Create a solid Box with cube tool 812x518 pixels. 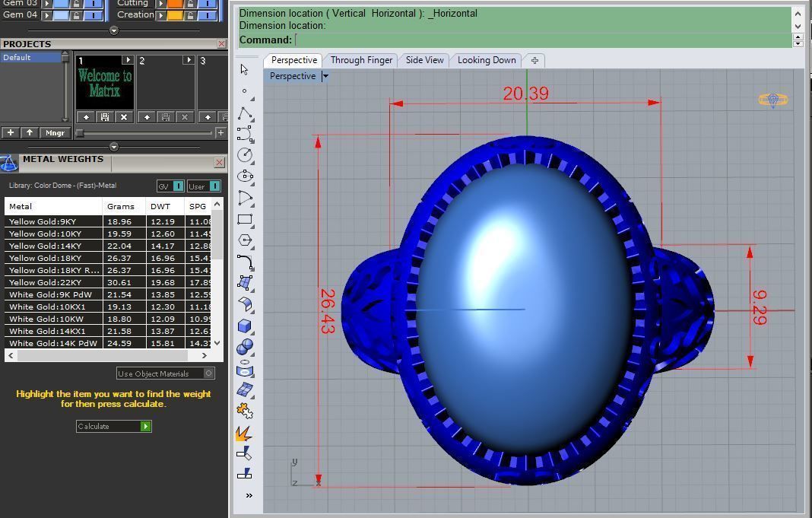245,326
